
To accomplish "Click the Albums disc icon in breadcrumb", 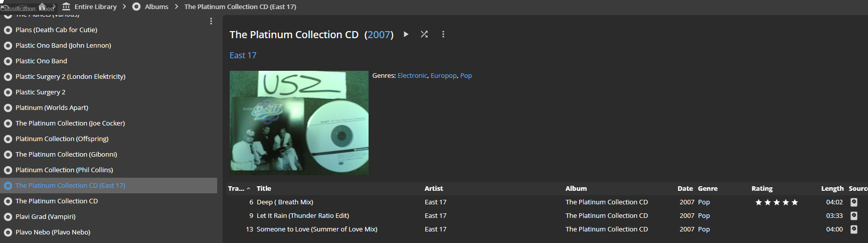I will tap(136, 7).
